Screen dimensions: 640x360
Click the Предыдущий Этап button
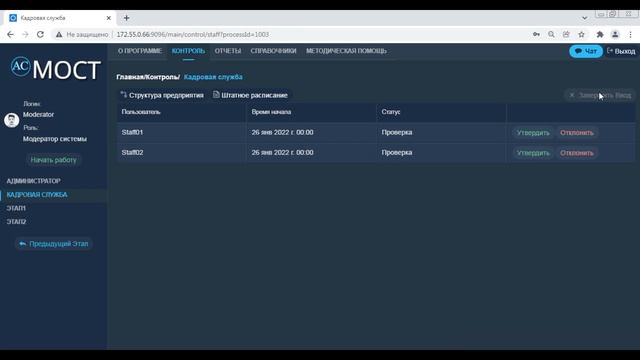53,244
